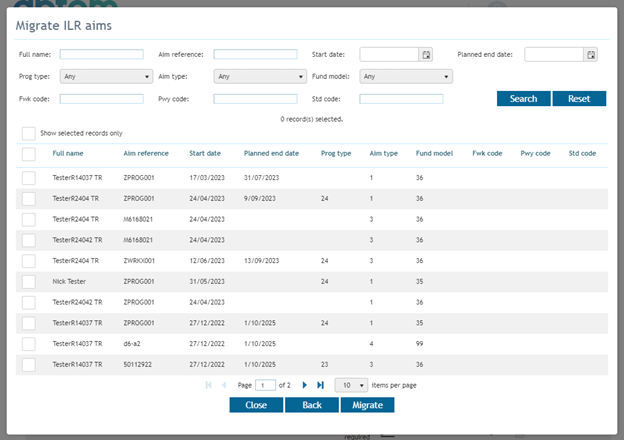This screenshot has height=440, width=624.
Task: Close the Migrate ILR aims dialog
Action: click(256, 405)
